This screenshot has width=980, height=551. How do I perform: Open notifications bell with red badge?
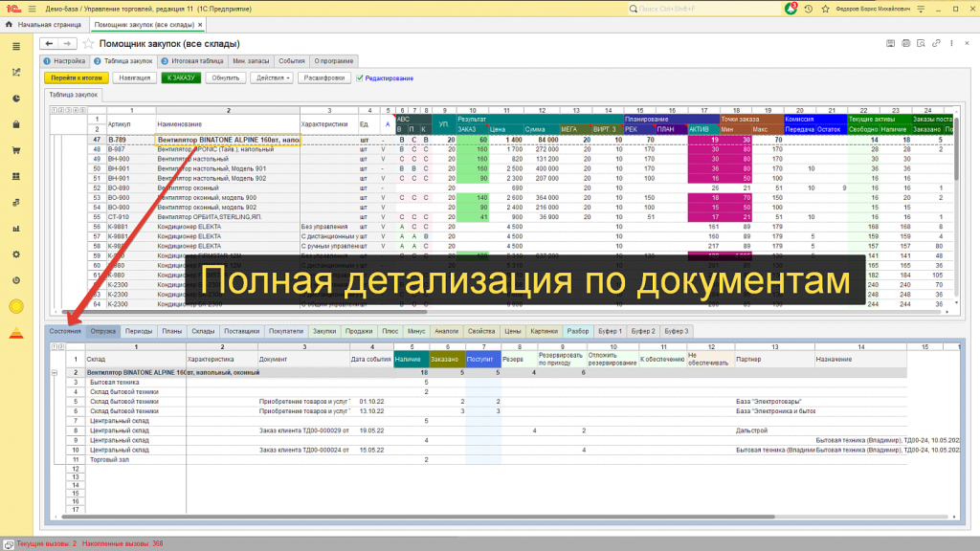791,9
